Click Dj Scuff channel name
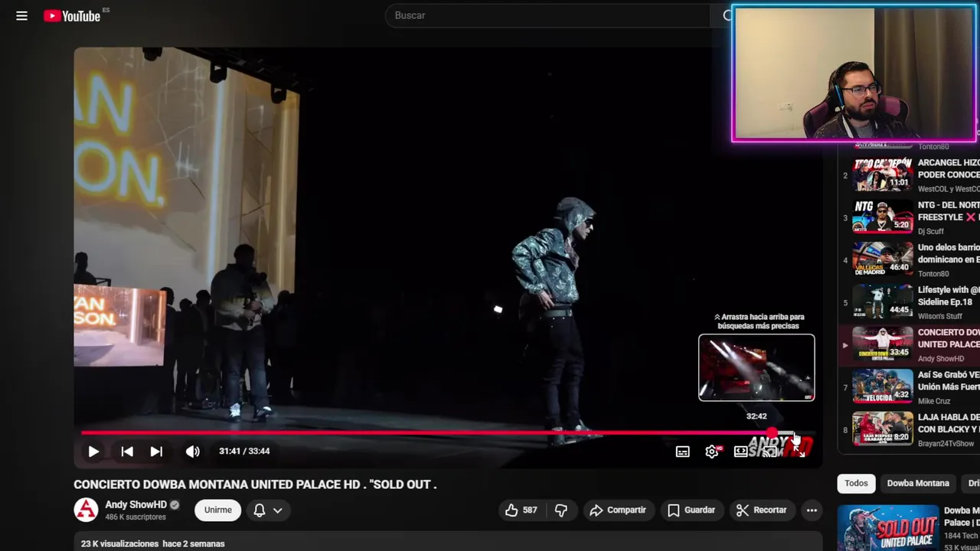980x551 pixels. (931, 231)
